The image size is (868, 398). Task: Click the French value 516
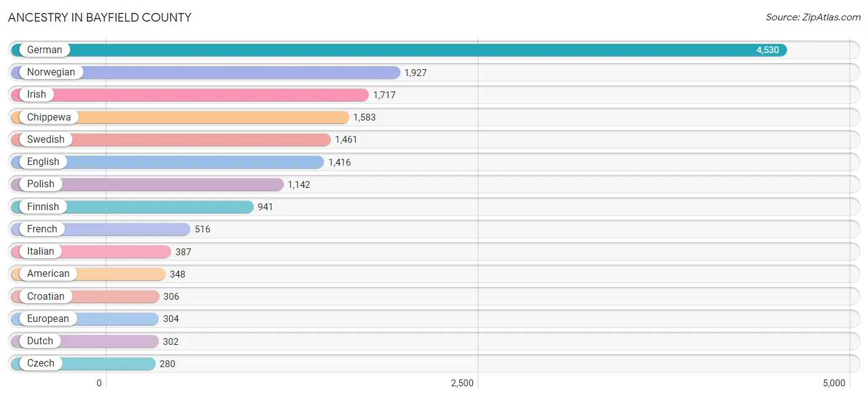[202, 229]
